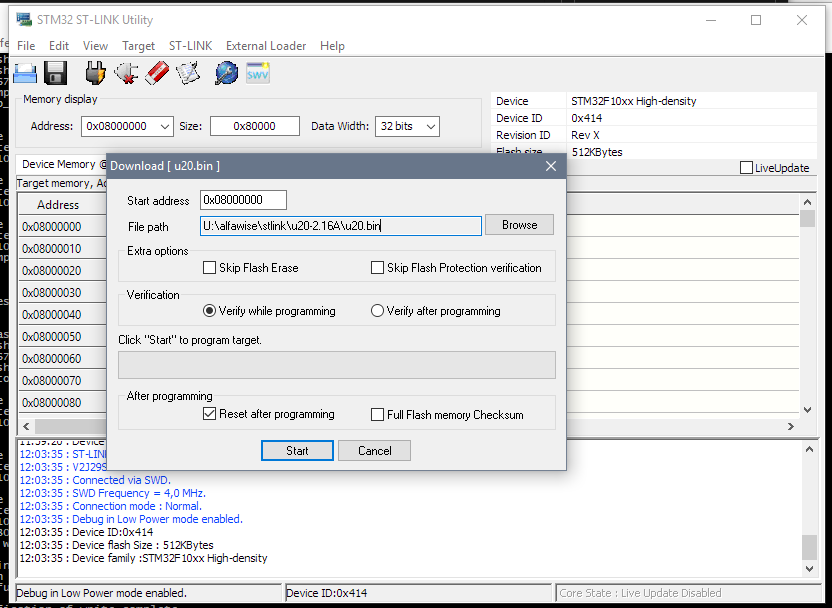832x608 pixels.
Task: Select Verify while programming option
Action: [x=210, y=310]
